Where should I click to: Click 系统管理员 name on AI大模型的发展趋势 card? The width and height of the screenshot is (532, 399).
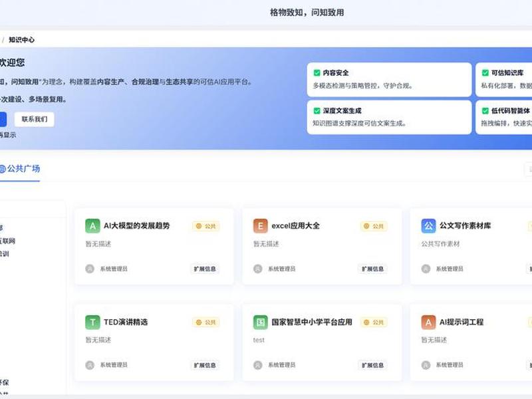pos(114,269)
